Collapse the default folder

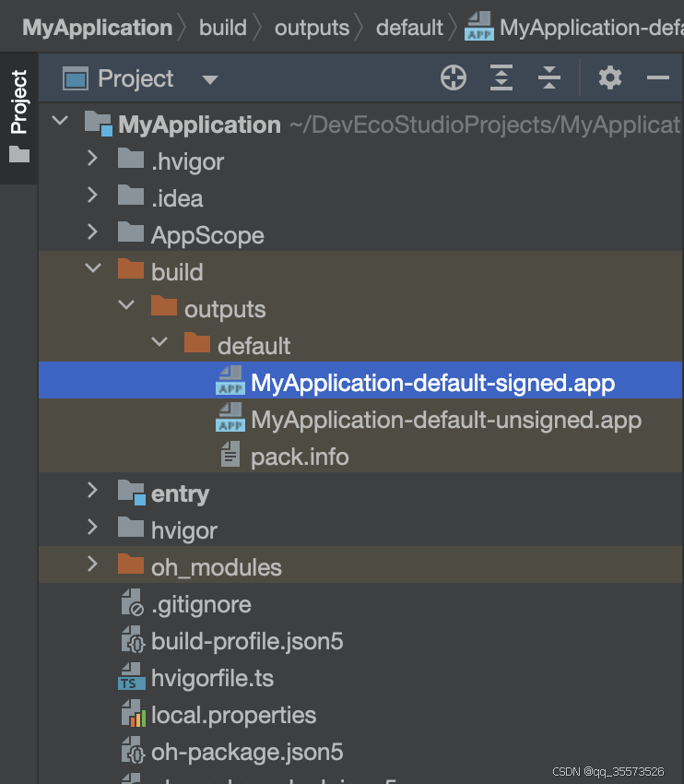[x=159, y=341]
